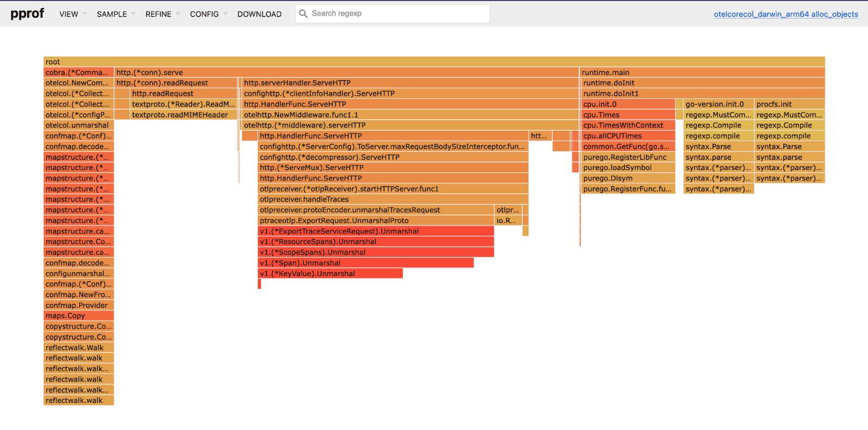Click the runtime.main frame
Viewport: 868px width, 430px height.
(x=702, y=72)
